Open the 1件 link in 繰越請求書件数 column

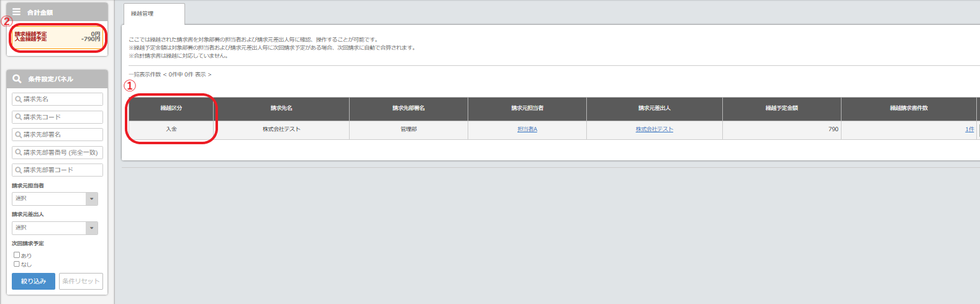[x=969, y=129]
